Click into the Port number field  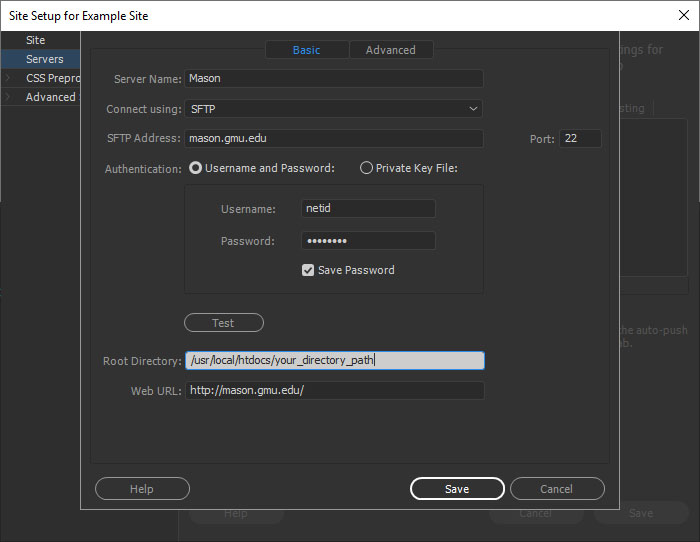[580, 139]
